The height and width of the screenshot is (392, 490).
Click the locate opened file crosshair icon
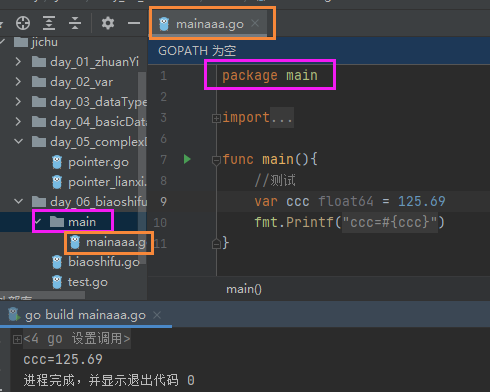(23, 23)
